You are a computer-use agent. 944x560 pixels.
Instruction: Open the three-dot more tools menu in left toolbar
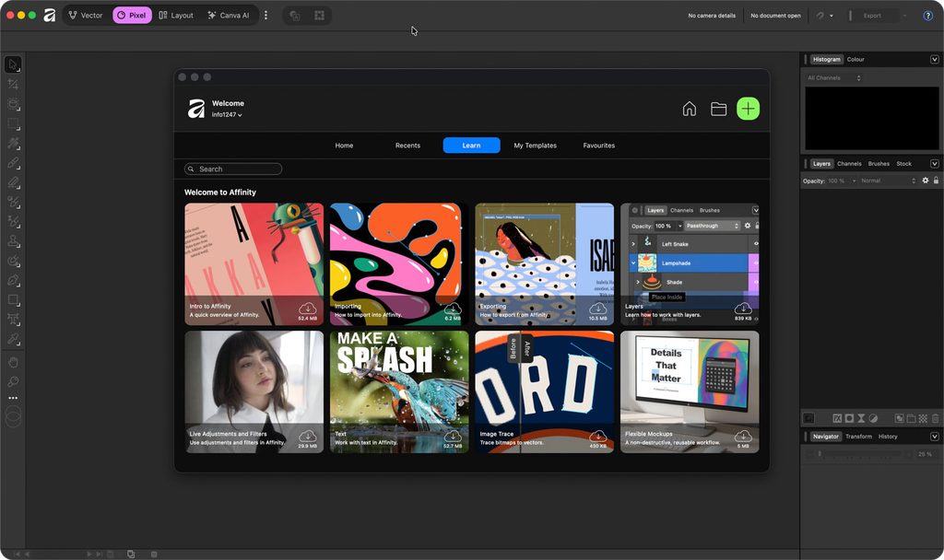coord(13,398)
